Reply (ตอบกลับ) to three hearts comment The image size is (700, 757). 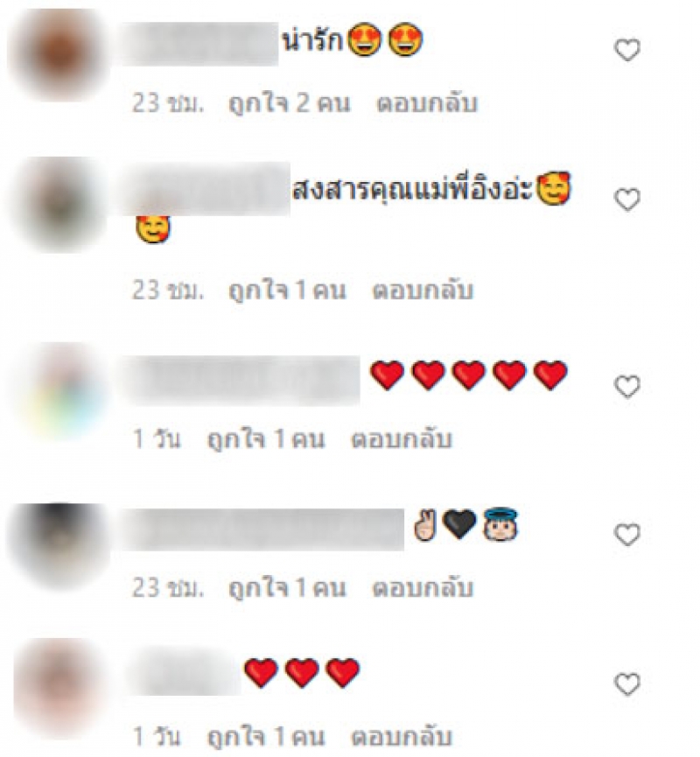tap(401, 737)
